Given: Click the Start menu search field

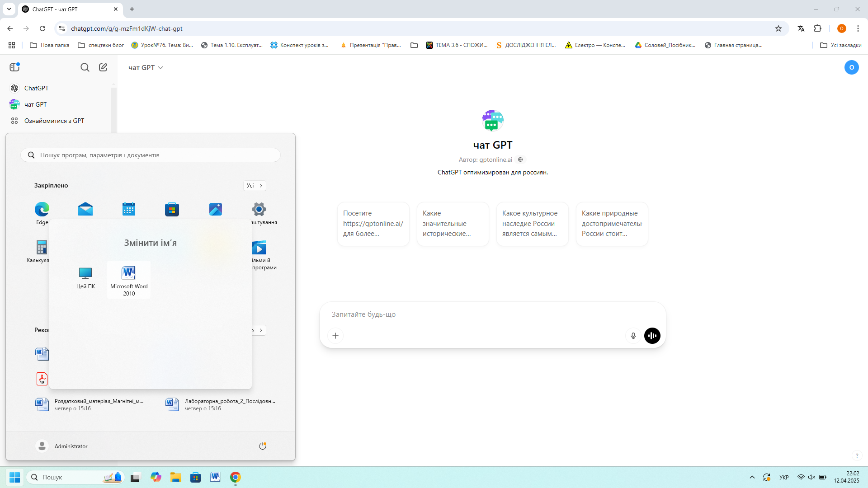Looking at the screenshot, I should (x=151, y=155).
